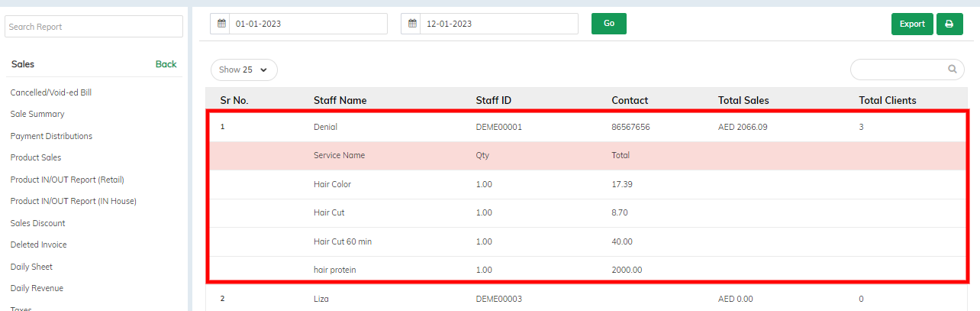Screen dimensions: 980x311
Task: Expand the Show 25 entries dropdown
Action: pos(244,70)
